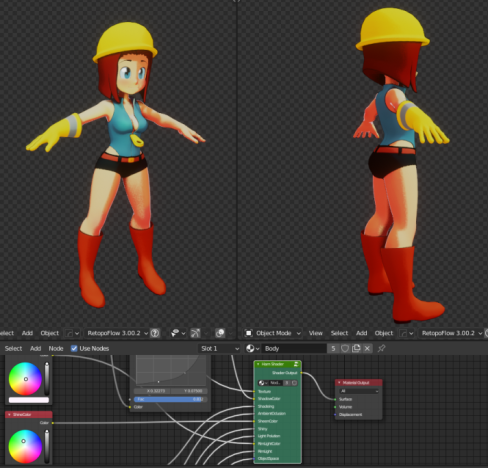The height and width of the screenshot is (468, 488).
Task: Open View menu in right viewport
Action: click(x=315, y=333)
